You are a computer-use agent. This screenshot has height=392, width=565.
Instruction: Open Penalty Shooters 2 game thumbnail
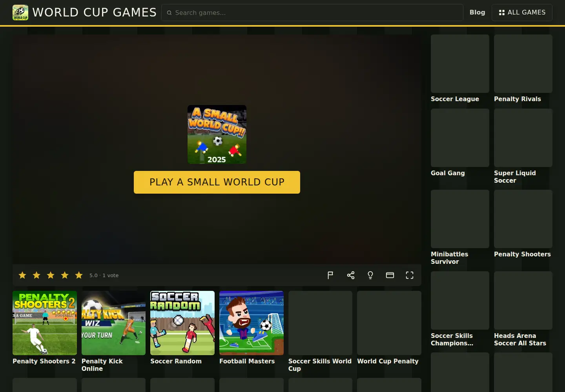(45, 323)
